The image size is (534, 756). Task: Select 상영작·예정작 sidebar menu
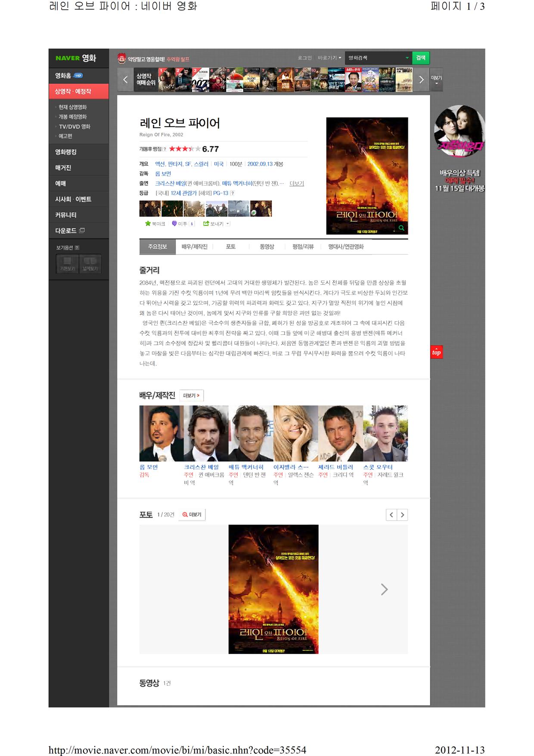click(x=78, y=91)
